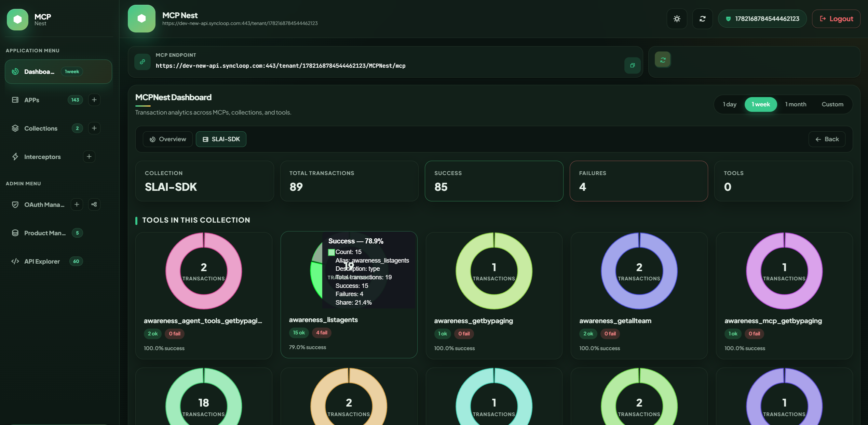
Task: Add OAuth entry with plus icon
Action: coord(77,204)
